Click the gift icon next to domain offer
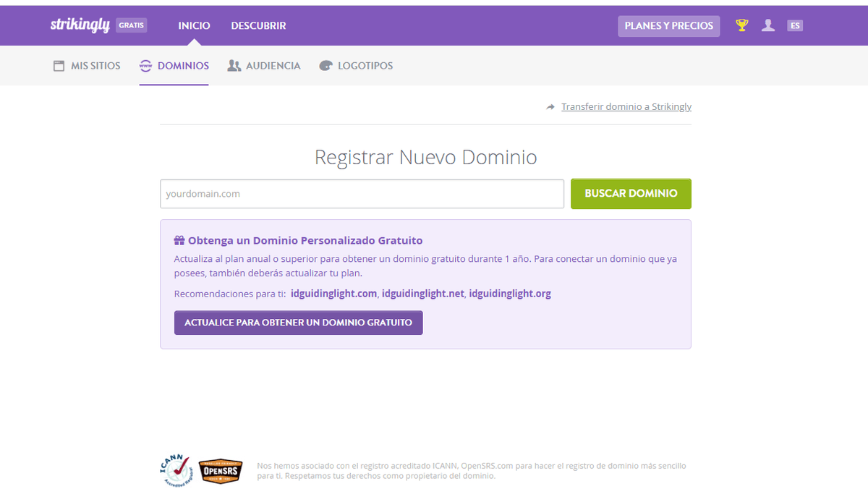The image size is (868, 502). point(179,239)
